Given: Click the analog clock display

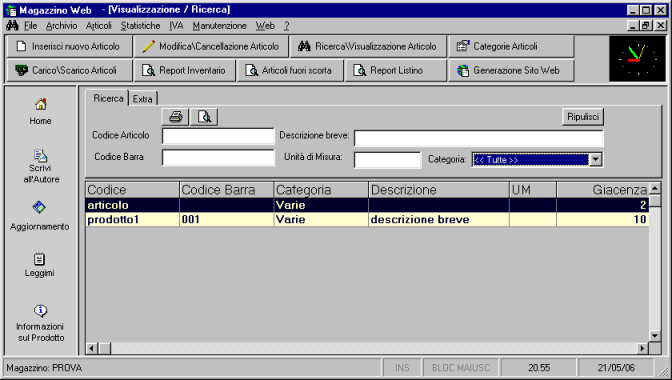Looking at the screenshot, I should pyautogui.click(x=637, y=59).
